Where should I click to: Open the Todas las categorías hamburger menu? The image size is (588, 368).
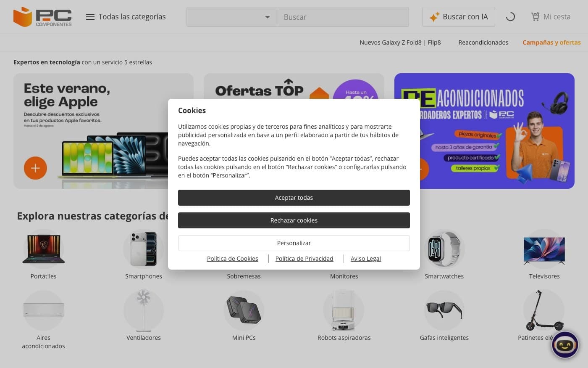pyautogui.click(x=126, y=17)
